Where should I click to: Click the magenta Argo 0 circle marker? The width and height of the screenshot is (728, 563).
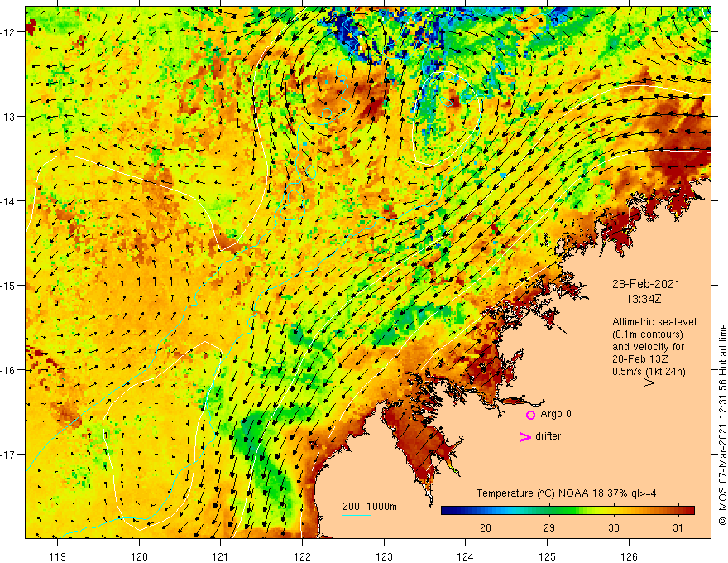tap(530, 416)
